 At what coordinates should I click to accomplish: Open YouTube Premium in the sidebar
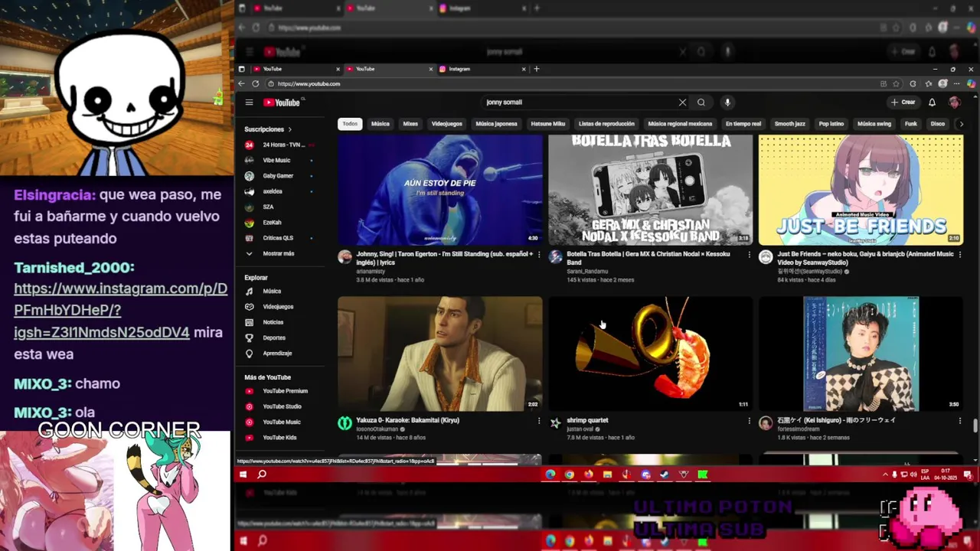[x=279, y=391]
